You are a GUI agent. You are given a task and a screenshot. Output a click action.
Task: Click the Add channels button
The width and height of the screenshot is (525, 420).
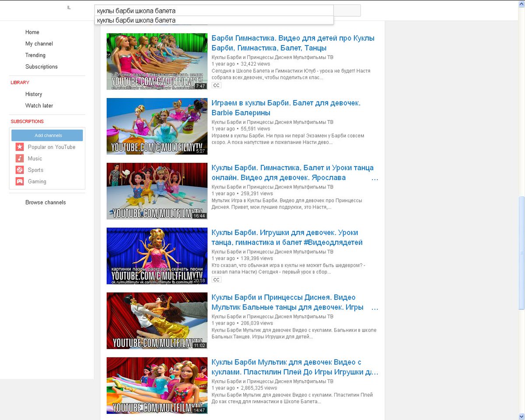coord(47,135)
